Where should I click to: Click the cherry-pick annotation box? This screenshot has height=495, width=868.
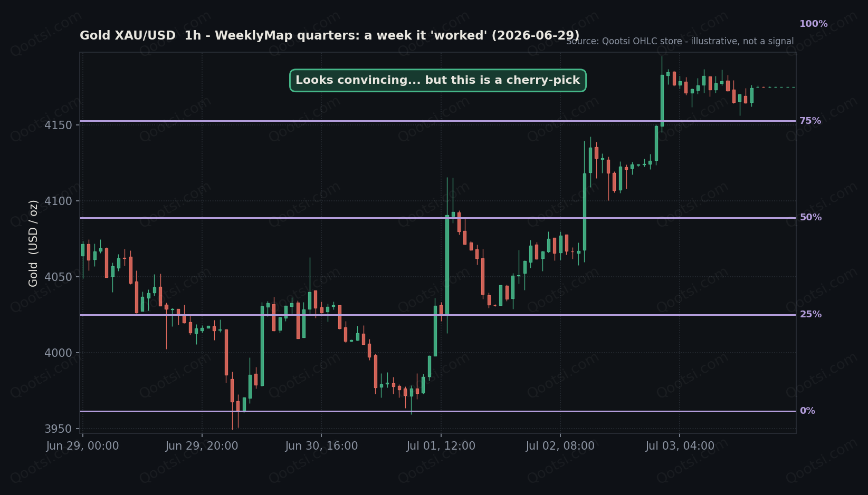click(437, 80)
